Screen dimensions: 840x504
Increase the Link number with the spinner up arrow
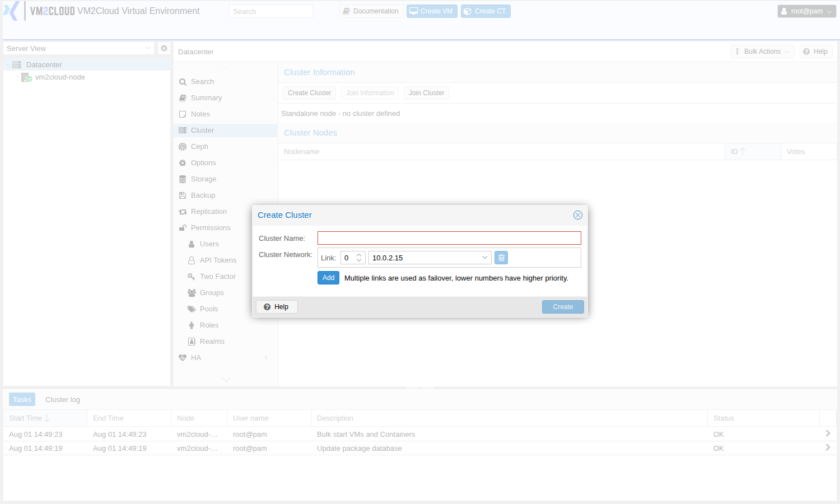click(x=359, y=255)
